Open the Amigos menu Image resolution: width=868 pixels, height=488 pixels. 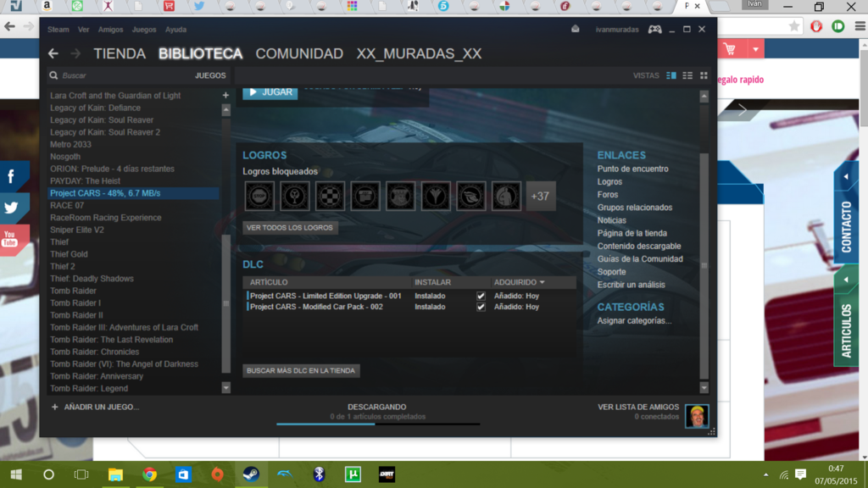coord(111,30)
